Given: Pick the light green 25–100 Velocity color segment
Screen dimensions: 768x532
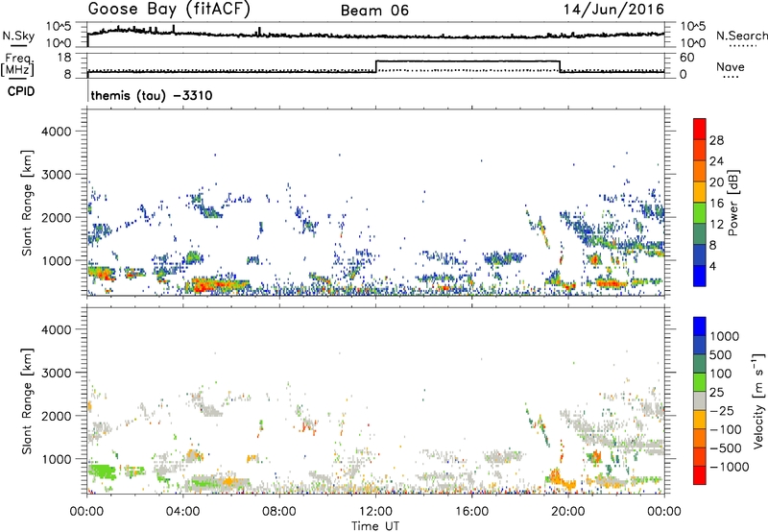Looking at the screenshot, I should 700,382.
